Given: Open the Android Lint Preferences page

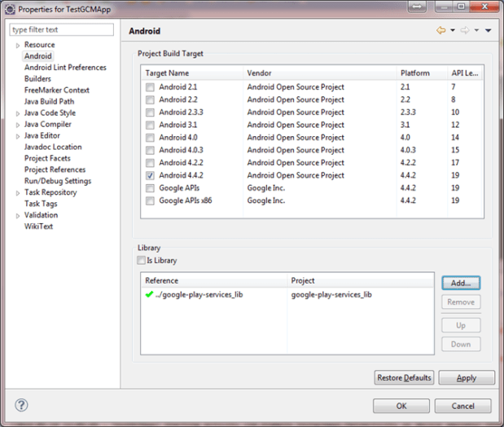Looking at the screenshot, I should click(x=65, y=68).
